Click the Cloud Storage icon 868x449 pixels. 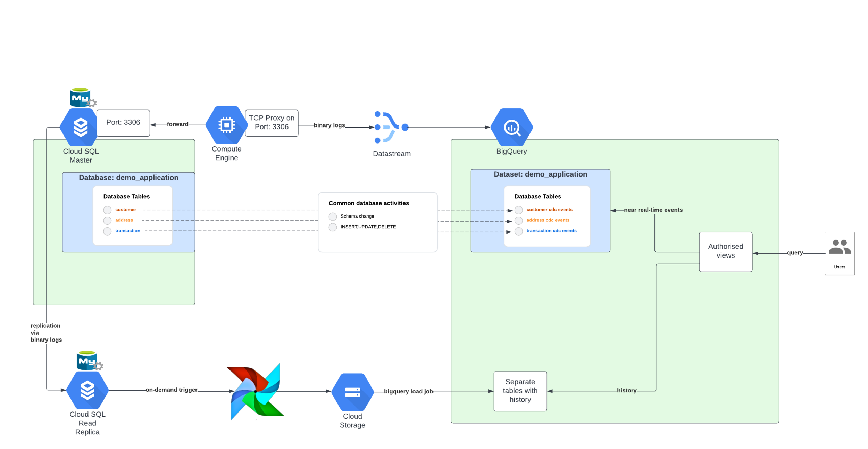coord(352,392)
